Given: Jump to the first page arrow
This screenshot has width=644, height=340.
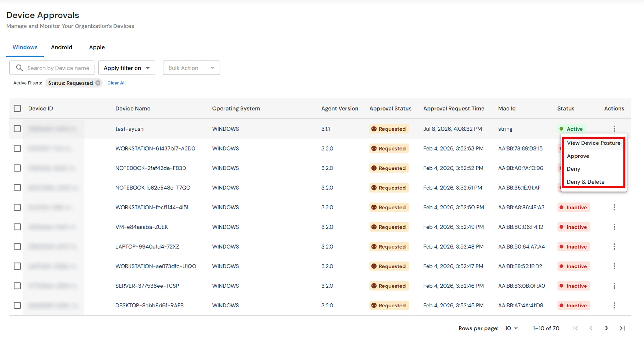Looking at the screenshot, I should [x=575, y=328].
